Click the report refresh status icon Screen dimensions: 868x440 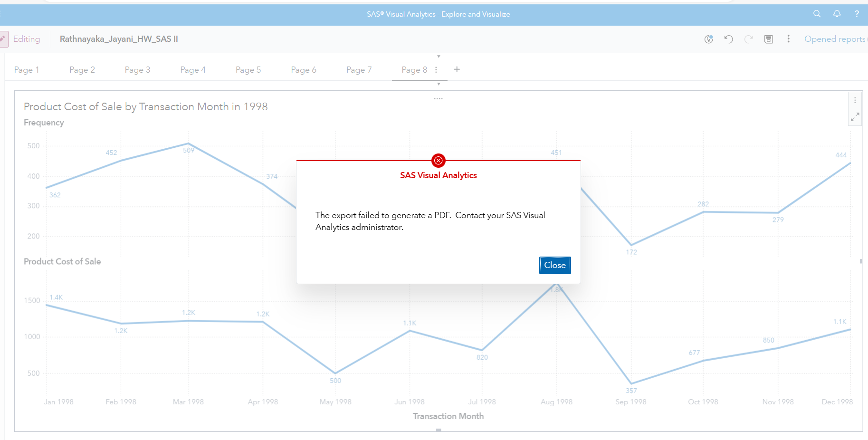(708, 39)
